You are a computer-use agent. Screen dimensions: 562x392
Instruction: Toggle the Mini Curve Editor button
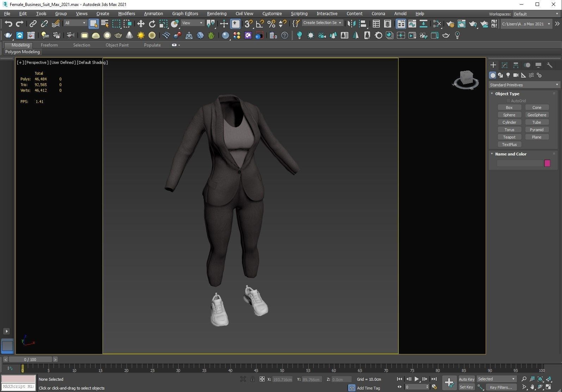[10, 368]
